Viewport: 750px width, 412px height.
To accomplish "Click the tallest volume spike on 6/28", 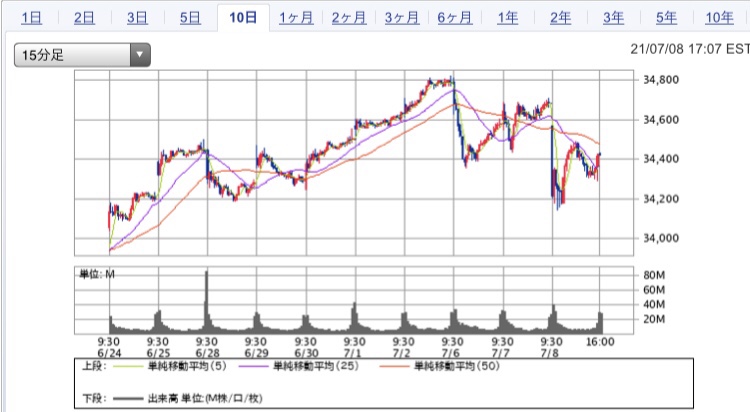I will (207, 301).
